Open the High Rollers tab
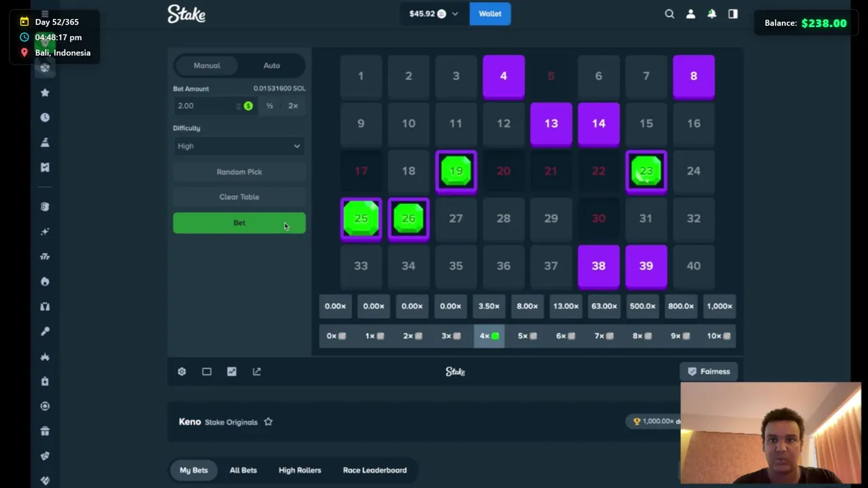The height and width of the screenshot is (488, 868). click(x=300, y=470)
